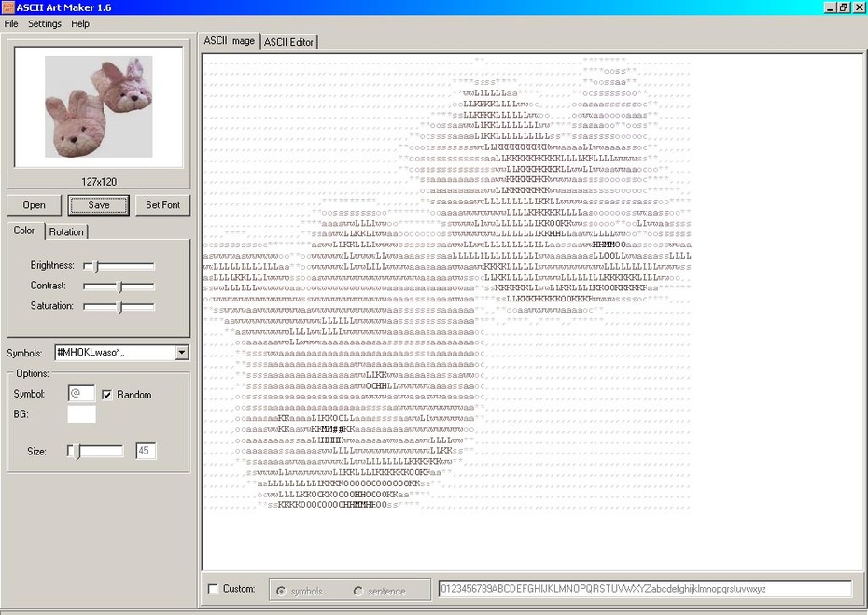Click the Size value field showing 45
The image size is (868, 615).
tap(146, 451)
